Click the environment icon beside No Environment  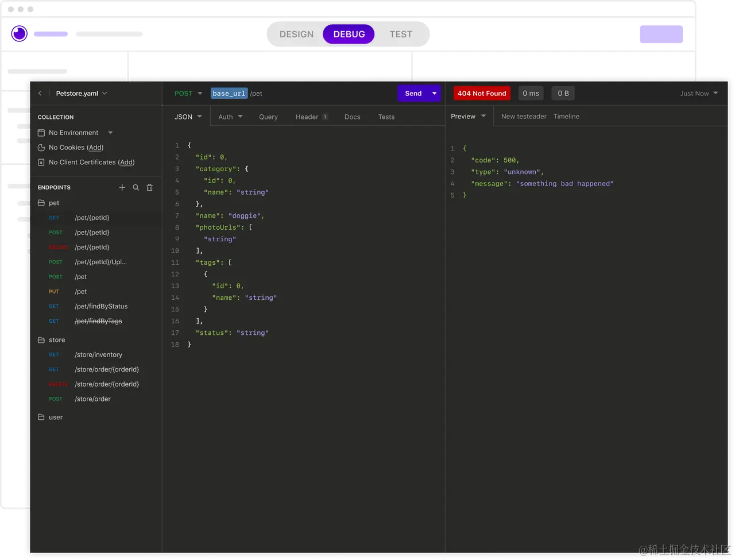pyautogui.click(x=41, y=133)
